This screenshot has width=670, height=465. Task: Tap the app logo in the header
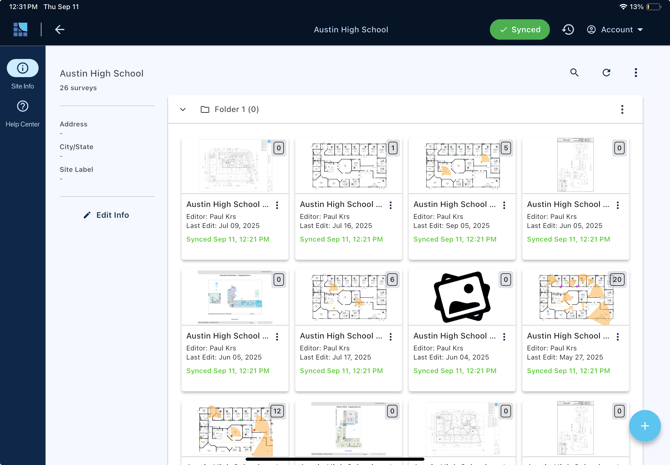[x=20, y=29]
